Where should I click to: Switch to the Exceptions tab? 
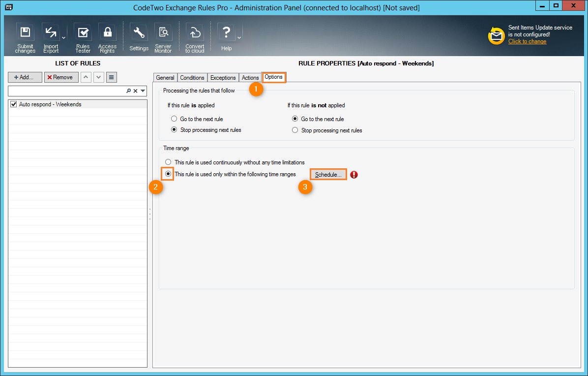pyautogui.click(x=223, y=78)
